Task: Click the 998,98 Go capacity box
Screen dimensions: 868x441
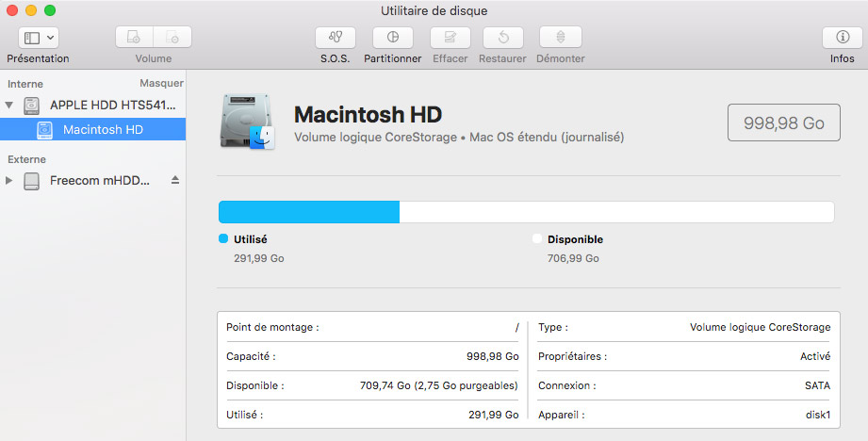Action: click(x=784, y=122)
